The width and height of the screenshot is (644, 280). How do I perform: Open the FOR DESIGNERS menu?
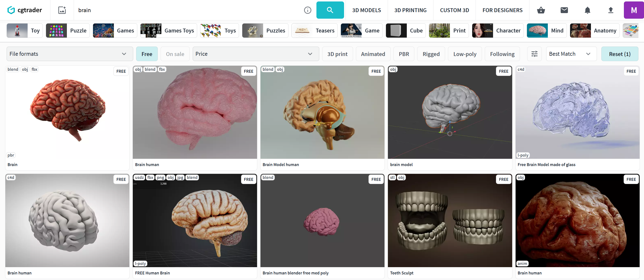coord(502,10)
